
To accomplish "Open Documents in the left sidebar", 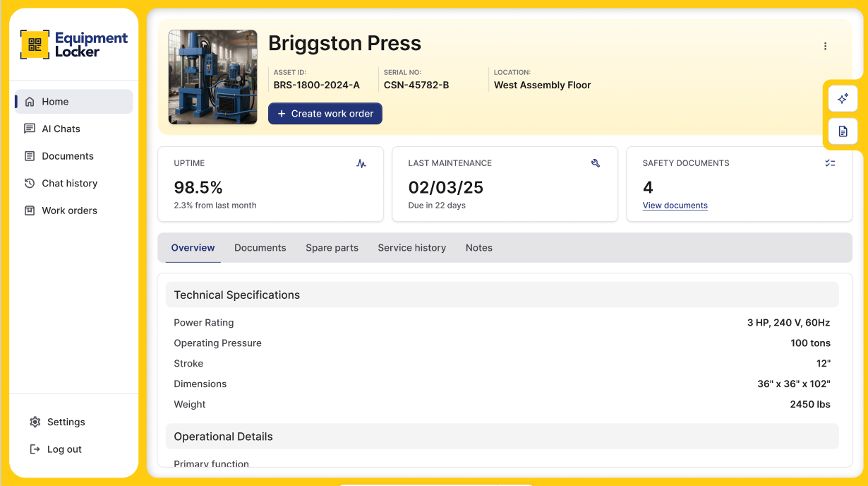I will point(67,156).
